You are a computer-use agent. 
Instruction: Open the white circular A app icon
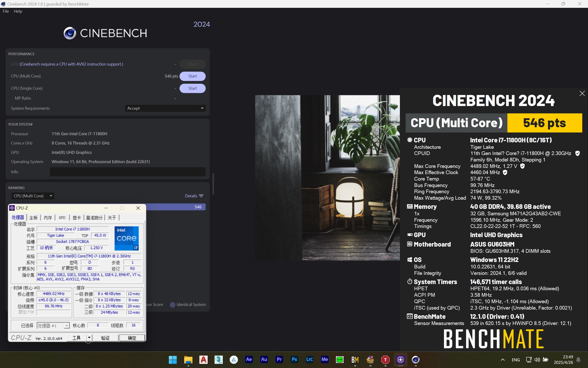[x=234, y=359]
